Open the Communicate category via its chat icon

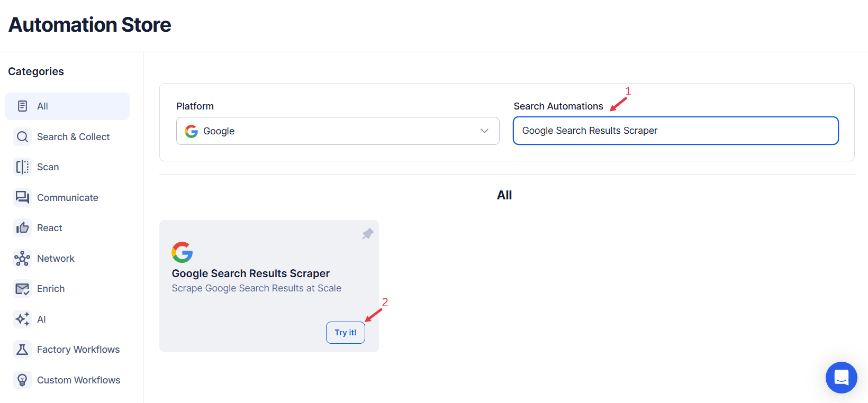(x=22, y=197)
